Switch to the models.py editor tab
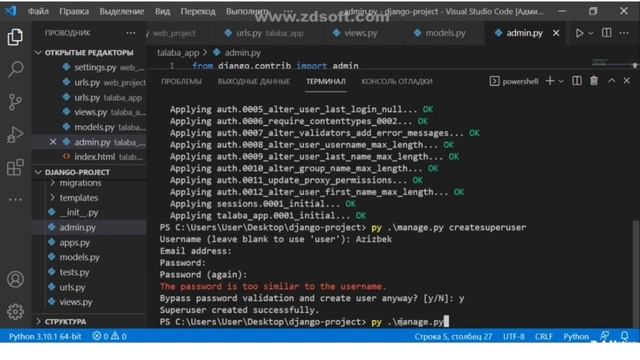 (440, 33)
